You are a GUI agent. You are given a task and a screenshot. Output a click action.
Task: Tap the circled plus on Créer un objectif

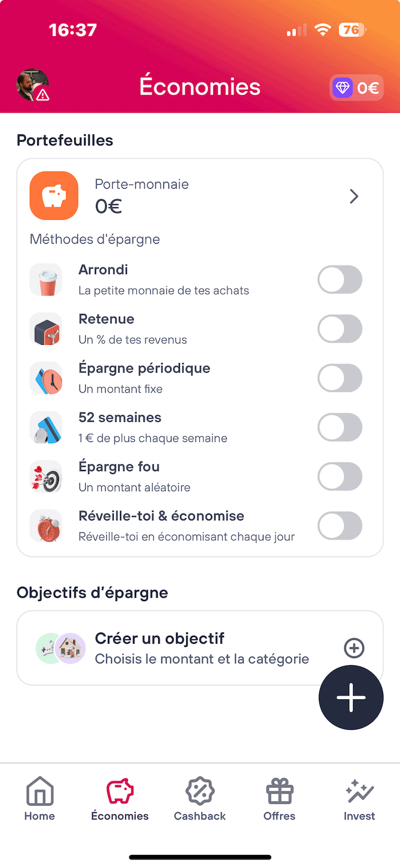[x=354, y=648]
